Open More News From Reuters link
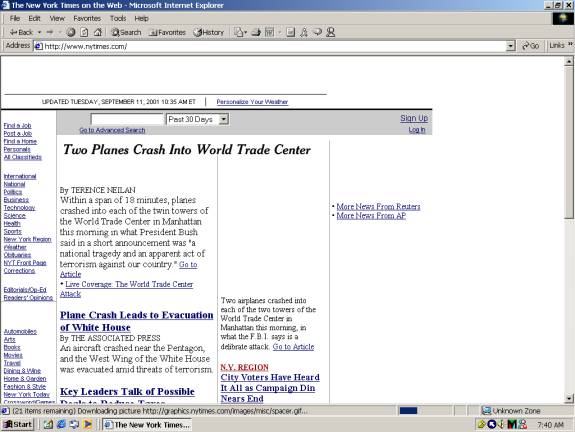 point(378,206)
